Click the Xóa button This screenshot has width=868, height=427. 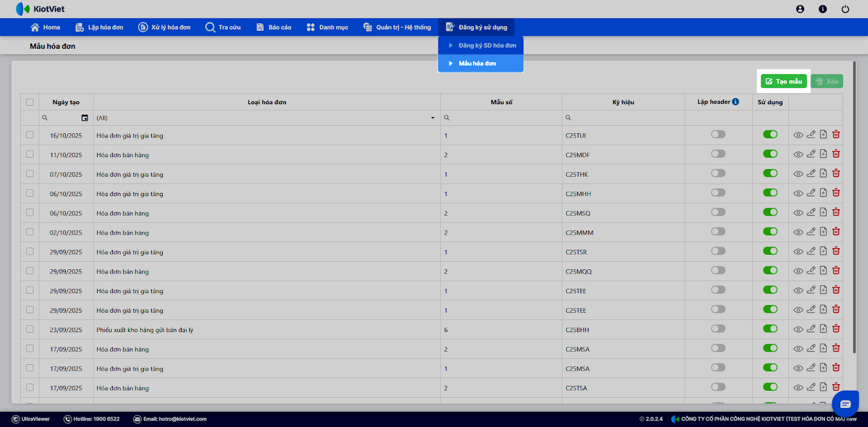827,81
